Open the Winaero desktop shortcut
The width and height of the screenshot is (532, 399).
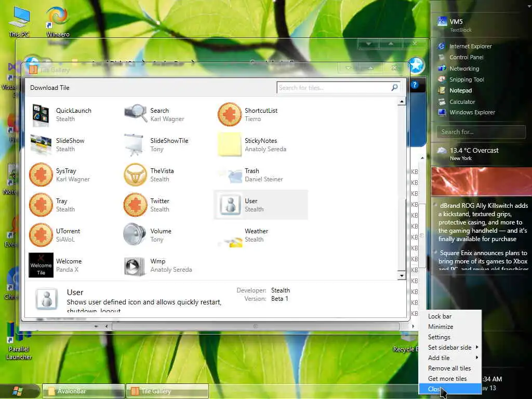coord(58,22)
